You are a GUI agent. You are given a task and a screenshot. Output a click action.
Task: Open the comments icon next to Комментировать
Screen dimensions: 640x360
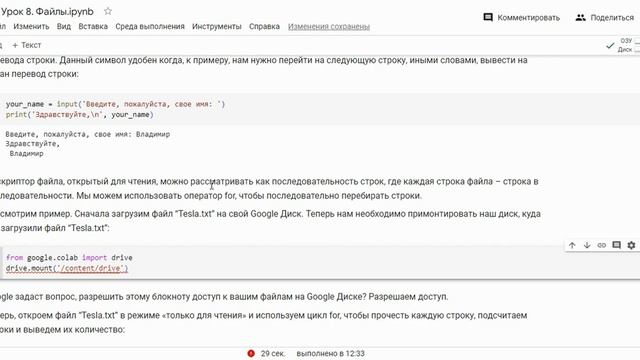(x=488, y=17)
